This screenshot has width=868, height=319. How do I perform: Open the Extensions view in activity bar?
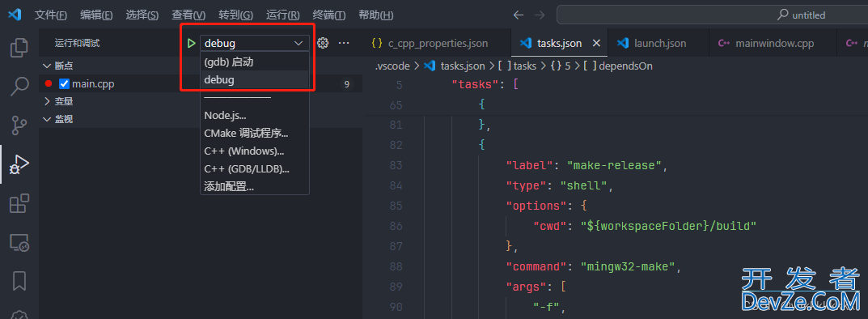point(19,204)
